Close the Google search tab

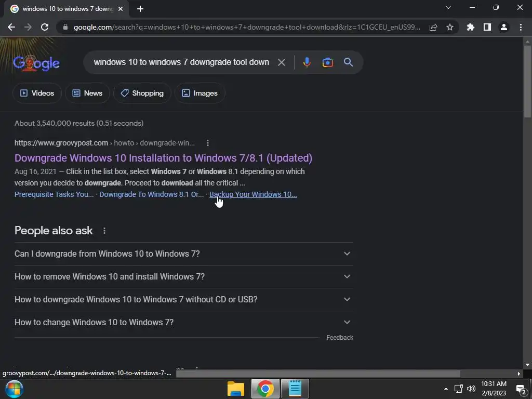click(121, 9)
